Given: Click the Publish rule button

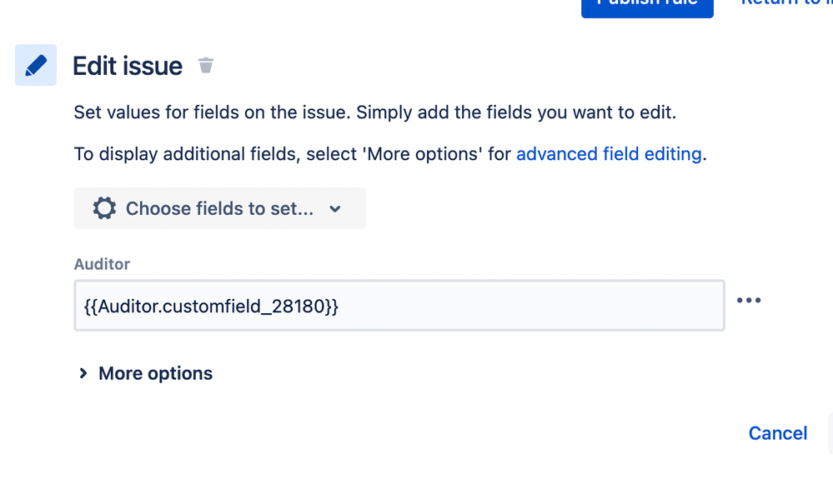Looking at the screenshot, I should coord(647,5).
